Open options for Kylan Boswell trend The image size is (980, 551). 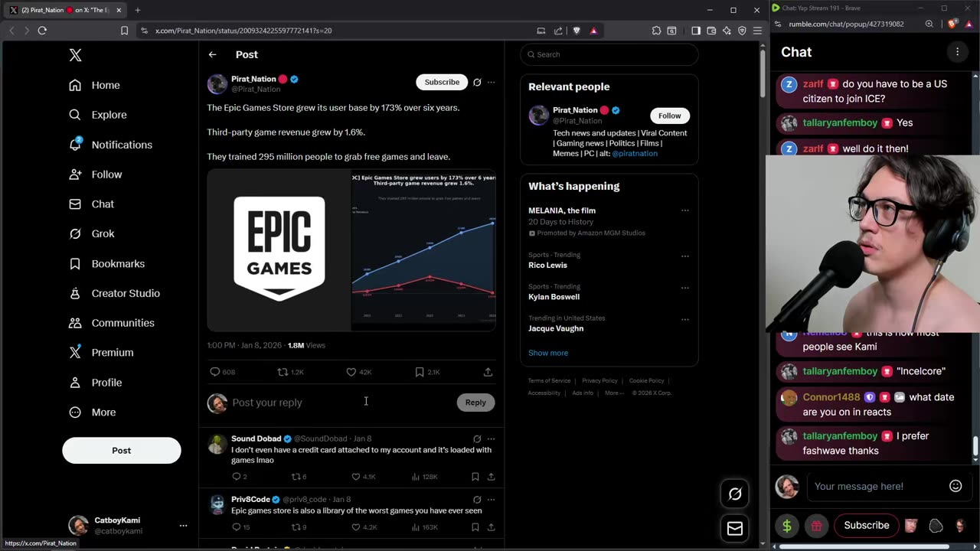click(x=685, y=288)
